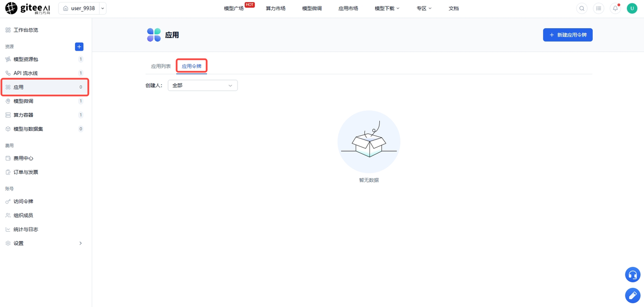Click the 应用 grid icon in sidebar

pos(8,87)
